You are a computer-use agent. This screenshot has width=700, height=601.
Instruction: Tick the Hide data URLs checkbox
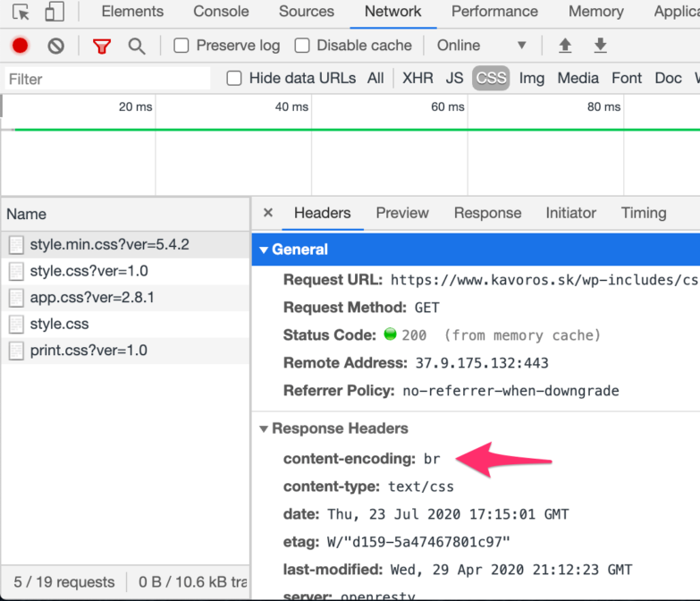(234, 78)
